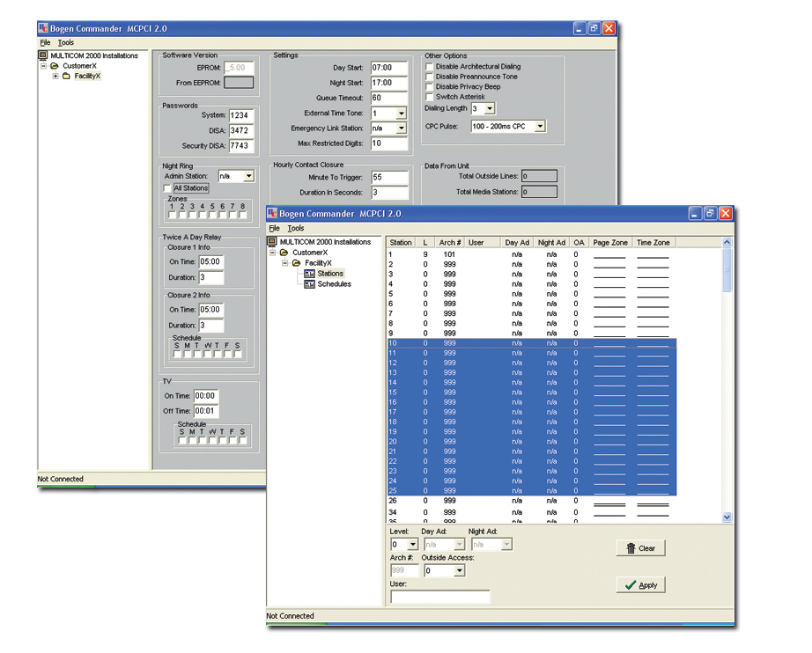Open the Level dropdown in the Stations editor
This screenshot has width=812, height=653.
coord(413,545)
